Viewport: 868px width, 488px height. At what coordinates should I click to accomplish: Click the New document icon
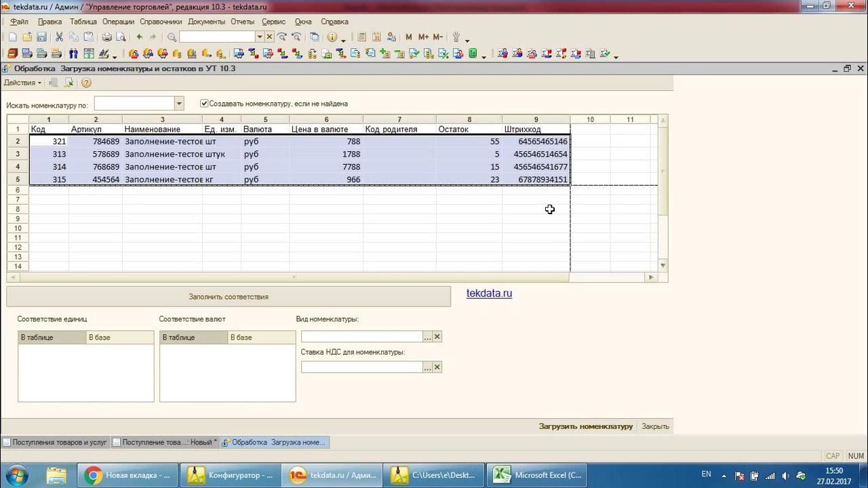point(12,37)
